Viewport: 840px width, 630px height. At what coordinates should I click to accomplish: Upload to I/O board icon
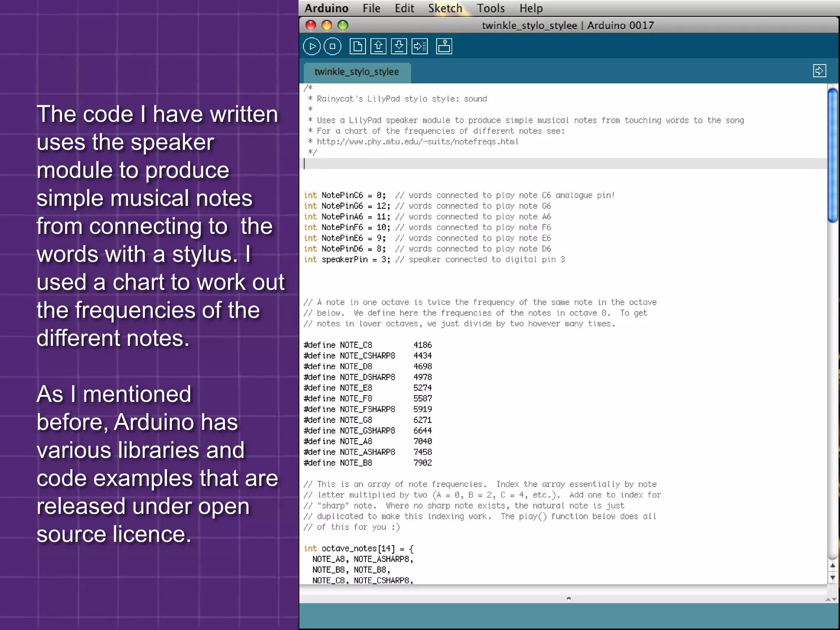coord(420,46)
